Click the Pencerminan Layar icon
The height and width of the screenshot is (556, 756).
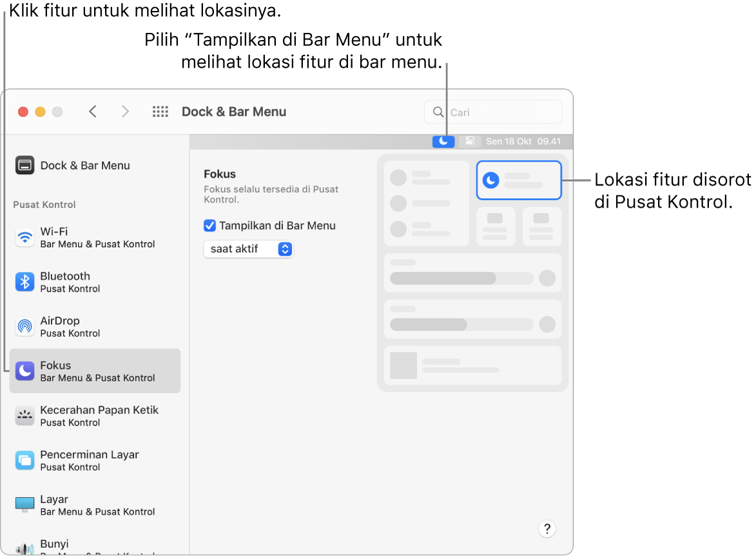(x=24, y=461)
